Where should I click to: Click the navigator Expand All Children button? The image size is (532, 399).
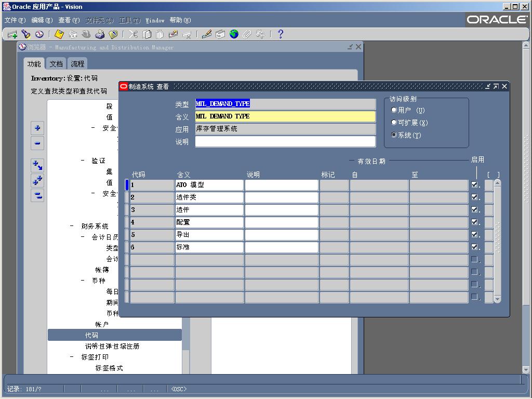tap(37, 165)
